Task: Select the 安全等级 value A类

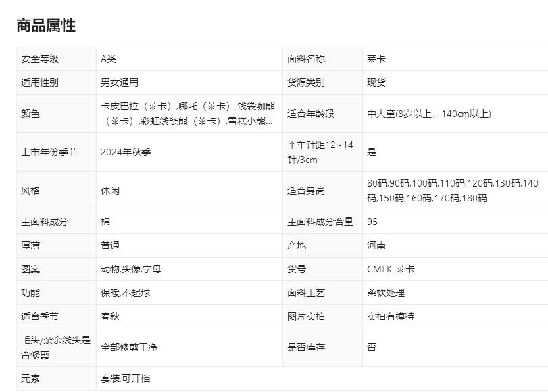Action: 109,59
